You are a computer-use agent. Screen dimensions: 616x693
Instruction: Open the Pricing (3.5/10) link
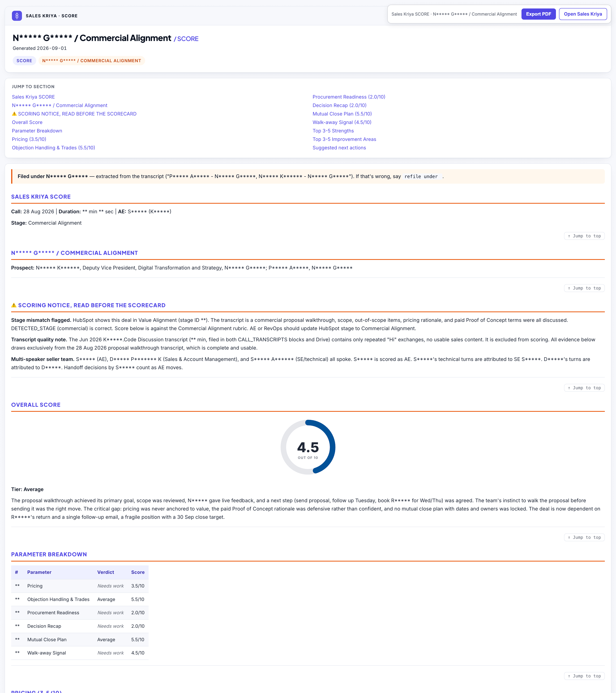coord(29,139)
